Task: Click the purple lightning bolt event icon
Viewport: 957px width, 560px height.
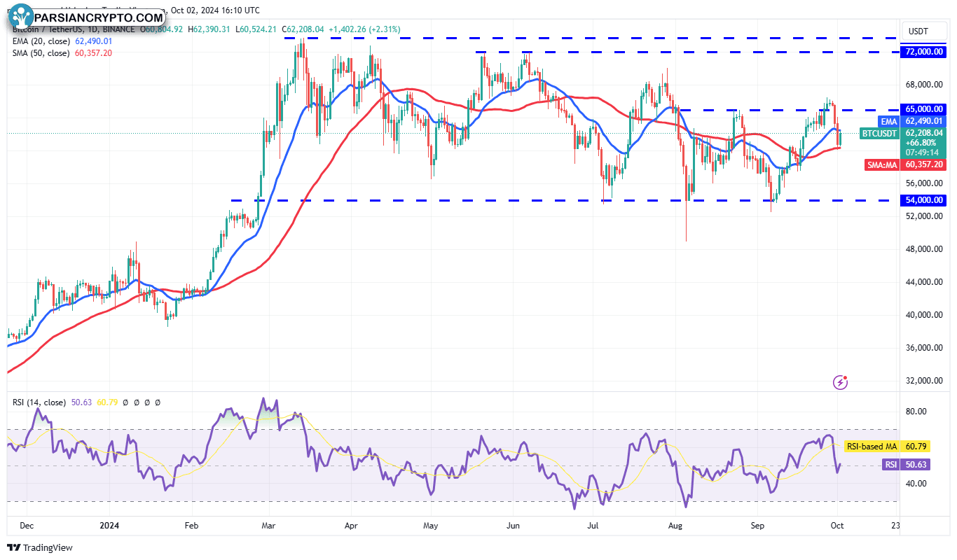Action: [x=841, y=382]
